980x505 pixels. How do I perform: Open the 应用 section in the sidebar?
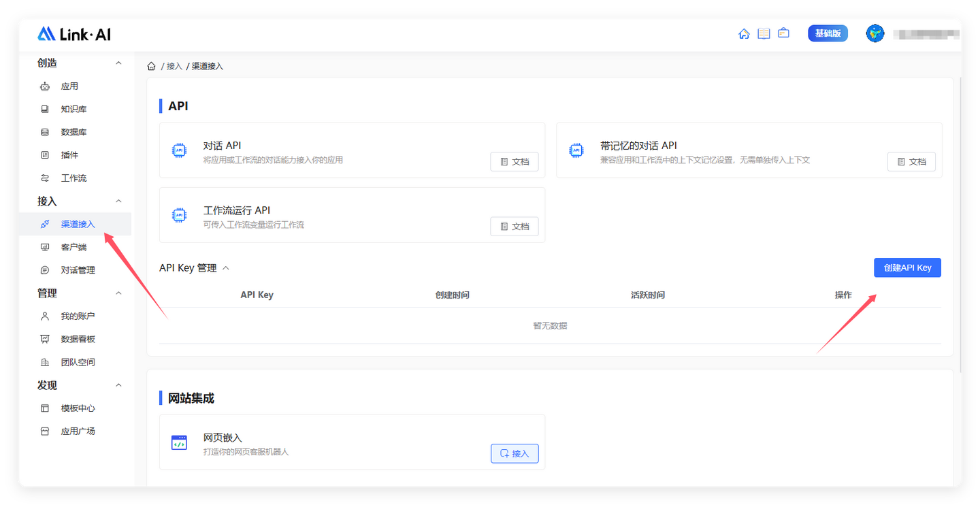(x=68, y=86)
